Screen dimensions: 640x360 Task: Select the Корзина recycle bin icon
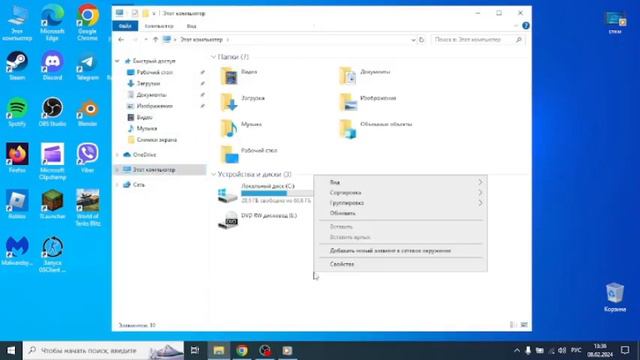615,297
